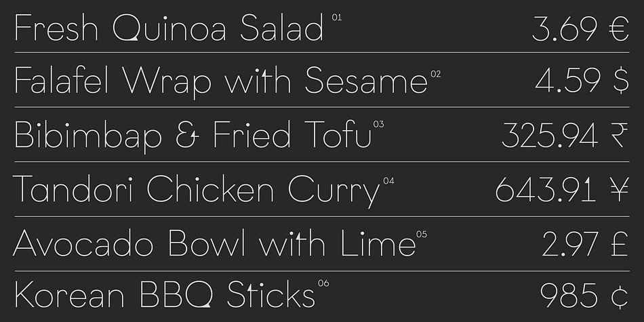
Task: Click the cent currency symbol
Action: pyautogui.click(x=620, y=296)
